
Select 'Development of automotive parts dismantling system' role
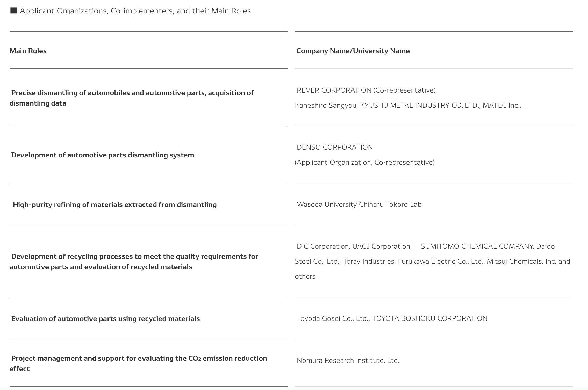[103, 155]
